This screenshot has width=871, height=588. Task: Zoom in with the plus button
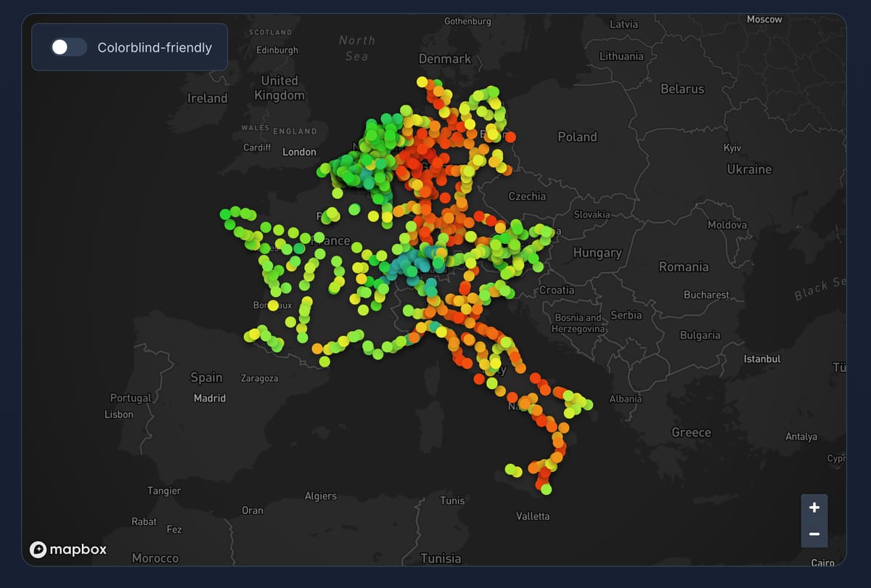tap(814, 507)
